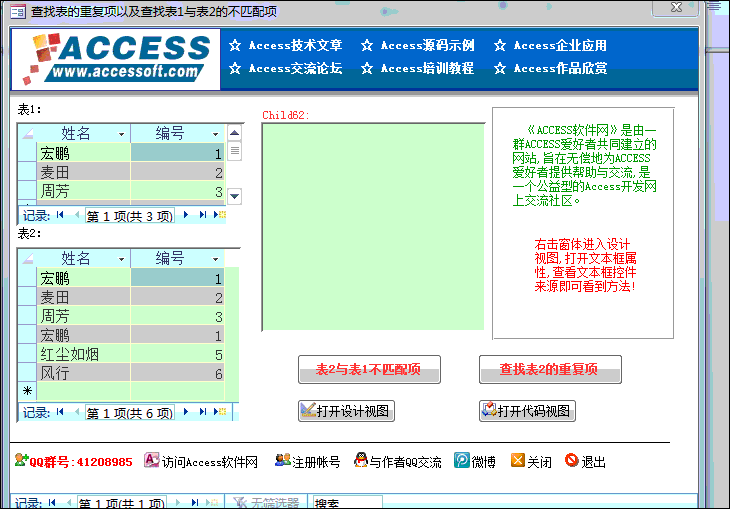Select 麦田 cell in 表2

83,297
